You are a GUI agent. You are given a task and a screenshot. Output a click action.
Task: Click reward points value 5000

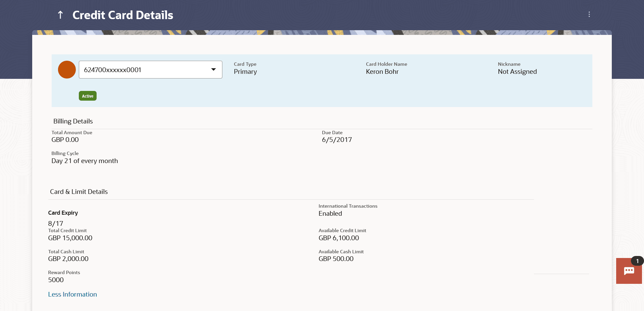point(56,280)
